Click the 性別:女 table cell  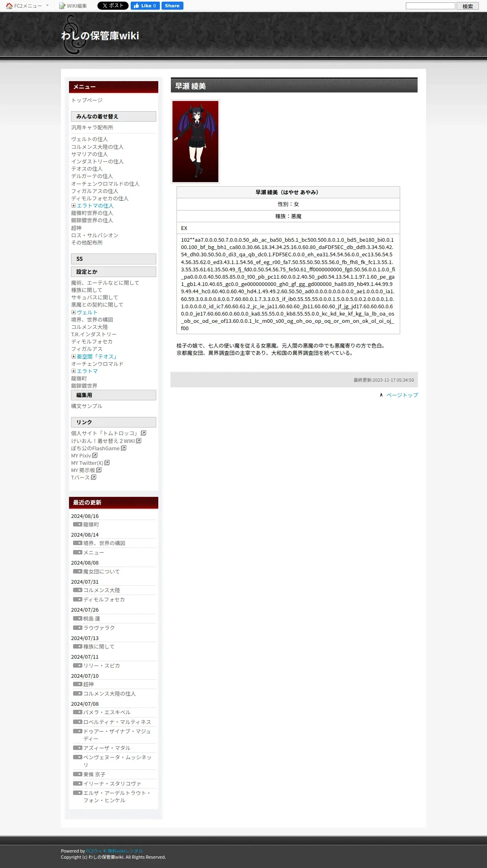pos(288,204)
